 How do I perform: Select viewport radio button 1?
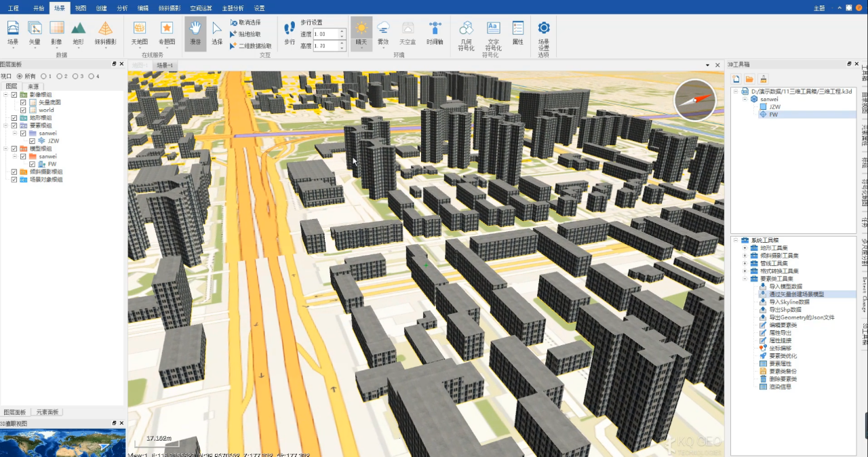coord(43,76)
